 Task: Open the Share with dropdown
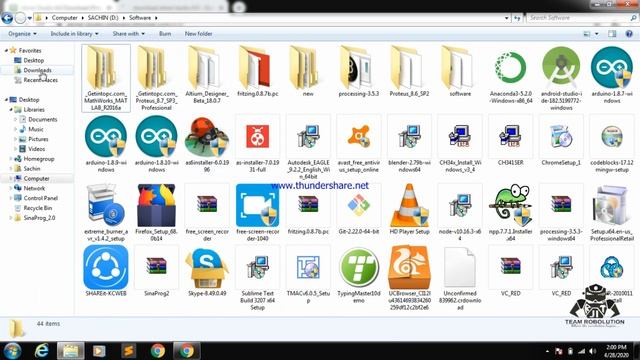[129, 33]
